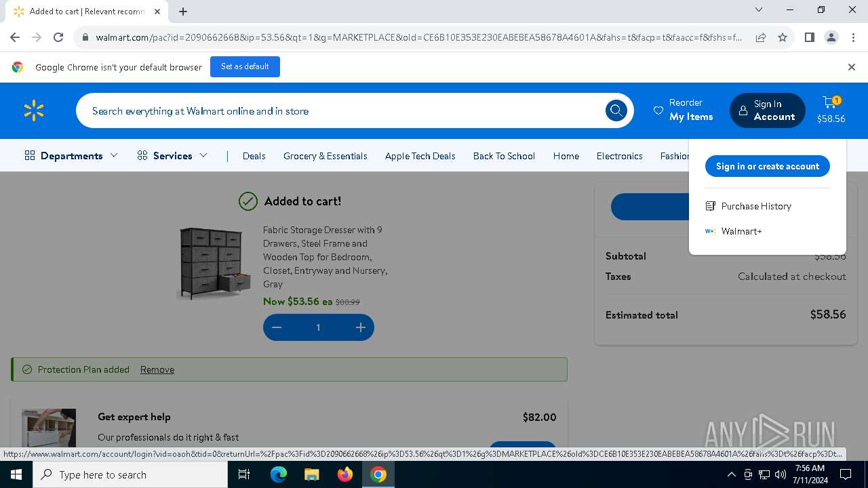Image resolution: width=868 pixels, height=488 pixels.
Task: Open Chrome profile avatar
Action: [x=831, y=37]
